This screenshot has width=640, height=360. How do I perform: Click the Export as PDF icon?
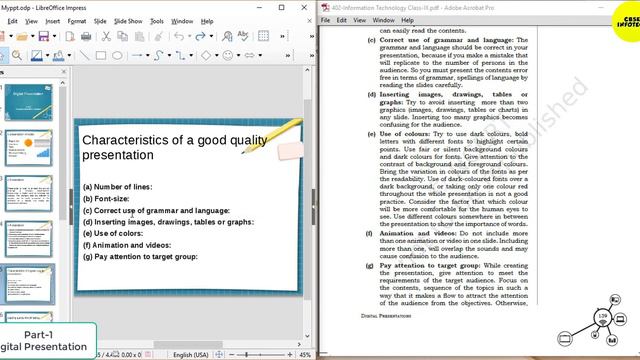(70, 36)
